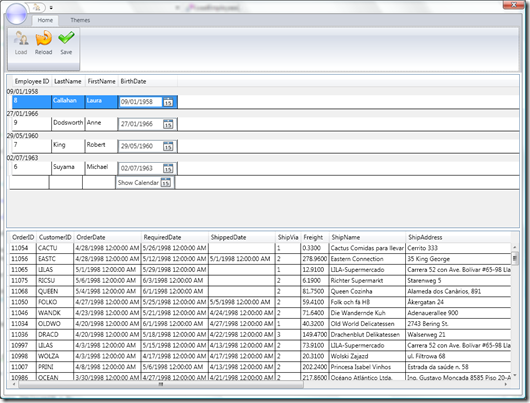This screenshot has height=403, width=530.
Task: Click the CustomerID cell FOLKO
Action: (x=55, y=302)
